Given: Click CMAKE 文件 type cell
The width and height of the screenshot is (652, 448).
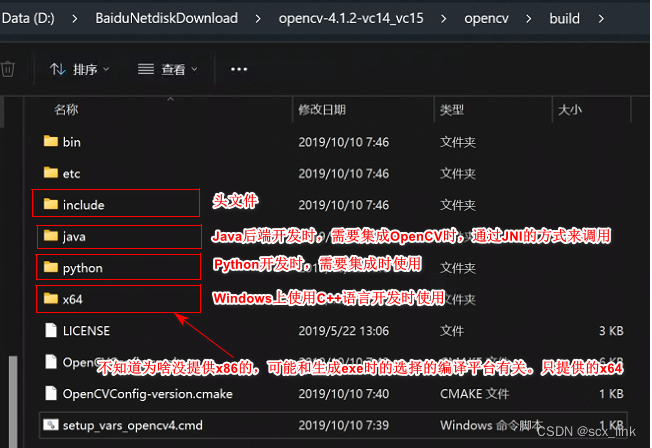Looking at the screenshot, I should click(474, 394).
